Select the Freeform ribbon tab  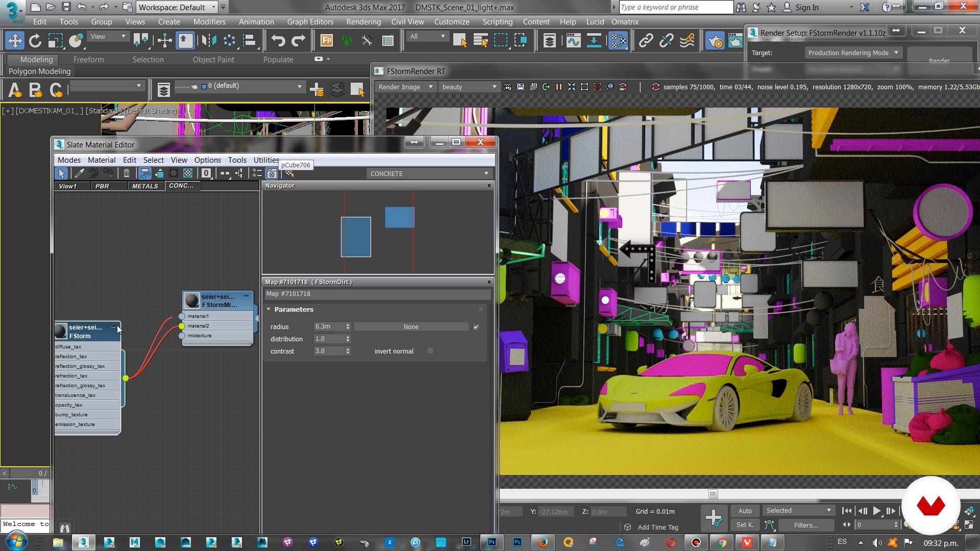pos(88,60)
